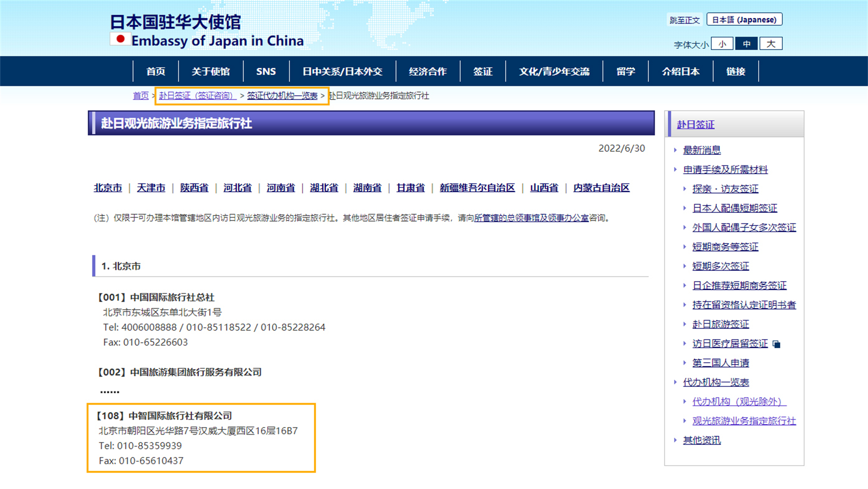Open 签证代办机构一览表 breadcrumb link

point(282,96)
